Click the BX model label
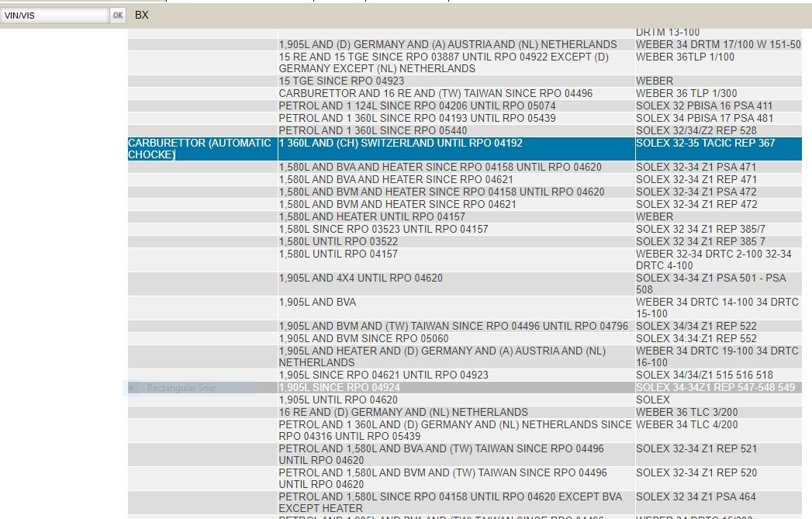The image size is (812, 519). point(141,15)
